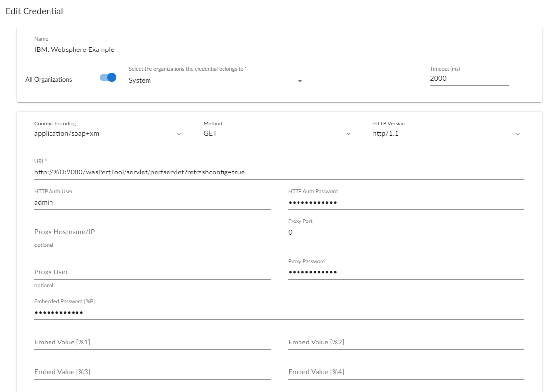The width and height of the screenshot is (548, 392).
Task: Select the Proxy Password field
Action: 406,272
